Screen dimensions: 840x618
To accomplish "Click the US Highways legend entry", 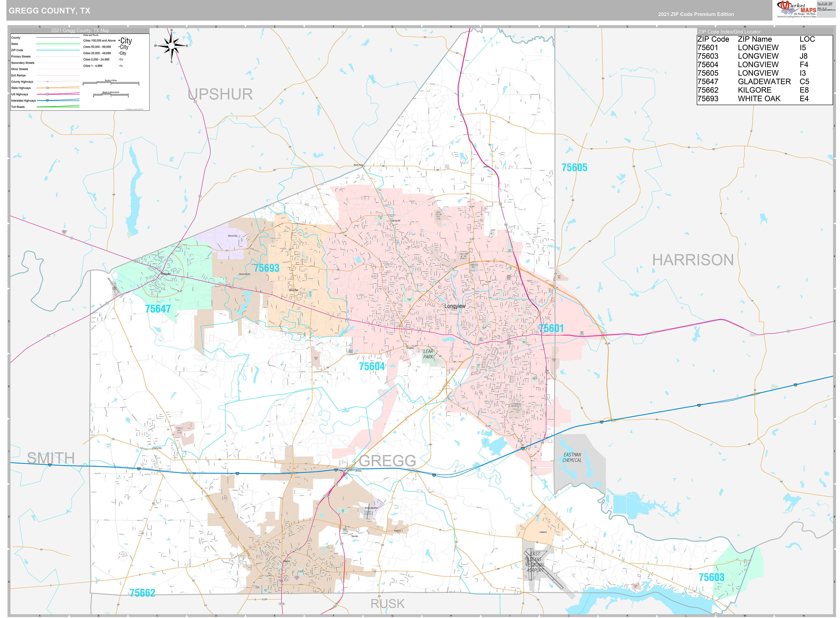I will click(x=19, y=94).
